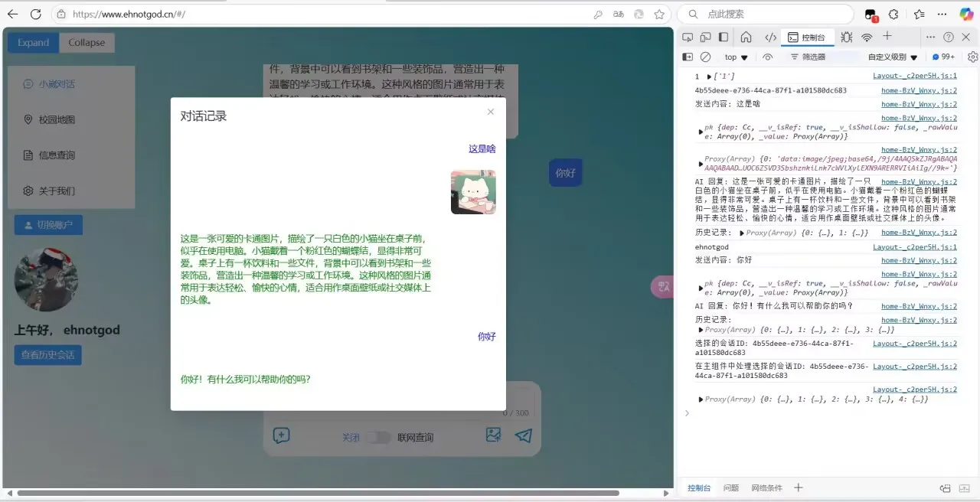Viewport: 980px width, 502px height.
Task: Clear the console with the ban icon
Action: point(706,57)
